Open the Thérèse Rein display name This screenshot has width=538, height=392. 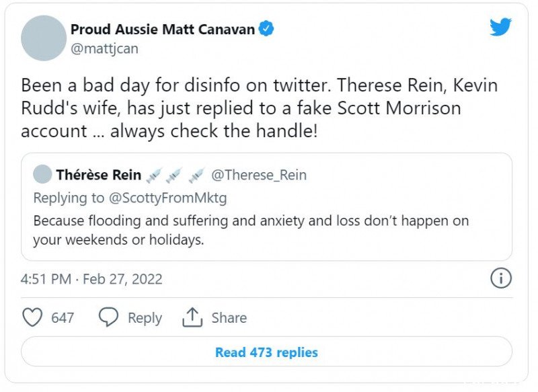tap(99, 175)
